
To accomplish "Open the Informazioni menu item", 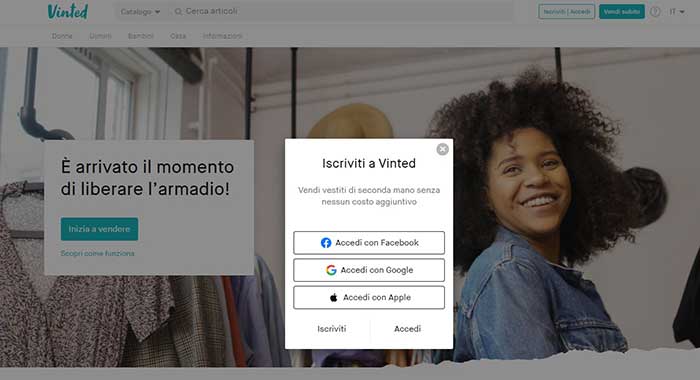I will (222, 36).
